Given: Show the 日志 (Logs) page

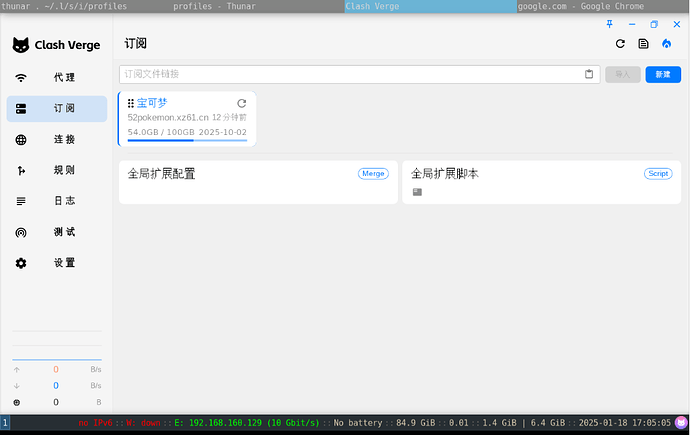Looking at the screenshot, I should click(x=57, y=201).
